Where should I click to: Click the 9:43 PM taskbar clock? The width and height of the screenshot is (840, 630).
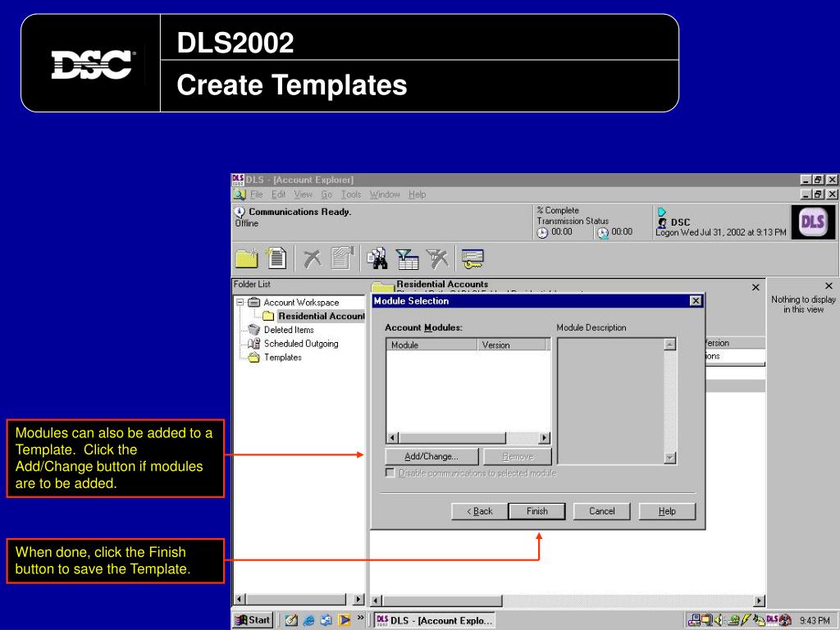tap(815, 620)
